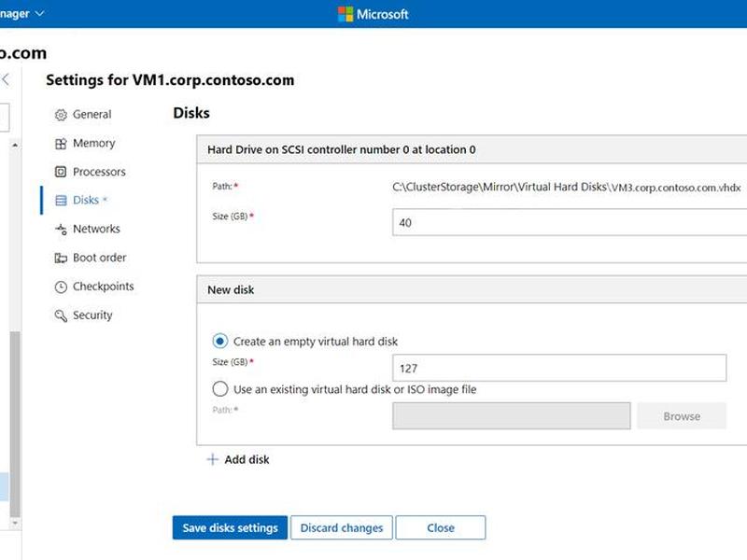This screenshot has width=747, height=560.
Task: Click the new disk Size field with 127
Action: point(559,368)
